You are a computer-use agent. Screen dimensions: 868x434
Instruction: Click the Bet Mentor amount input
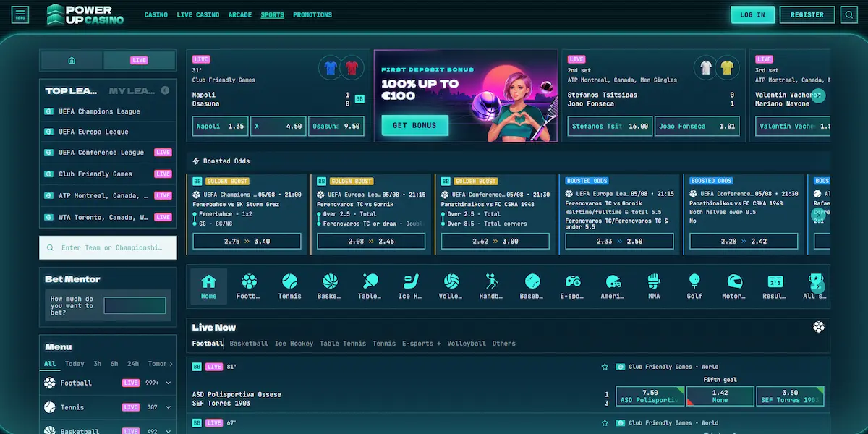point(135,305)
